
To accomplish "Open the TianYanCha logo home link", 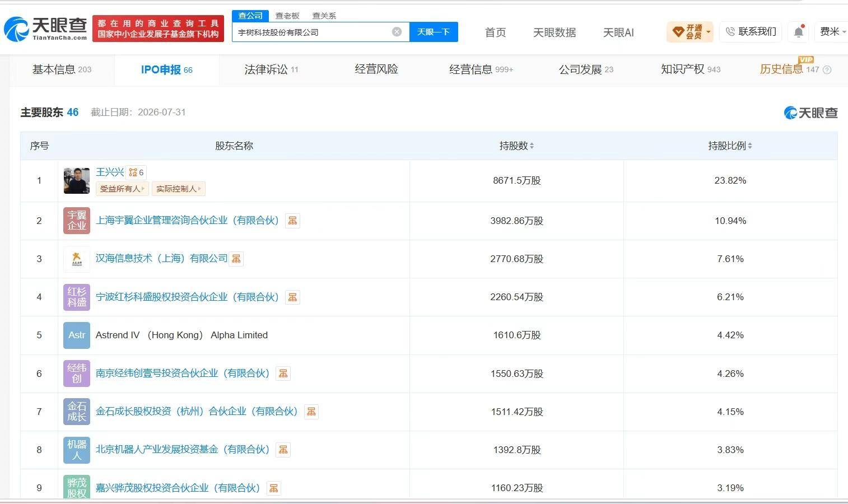I will [46, 29].
